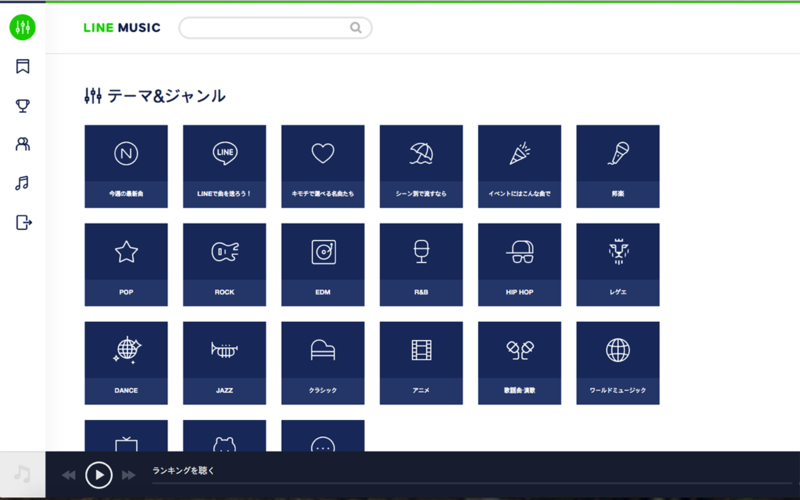Open the people icon in the sidebar
Viewport: 800px width, 500px height.
[x=22, y=144]
